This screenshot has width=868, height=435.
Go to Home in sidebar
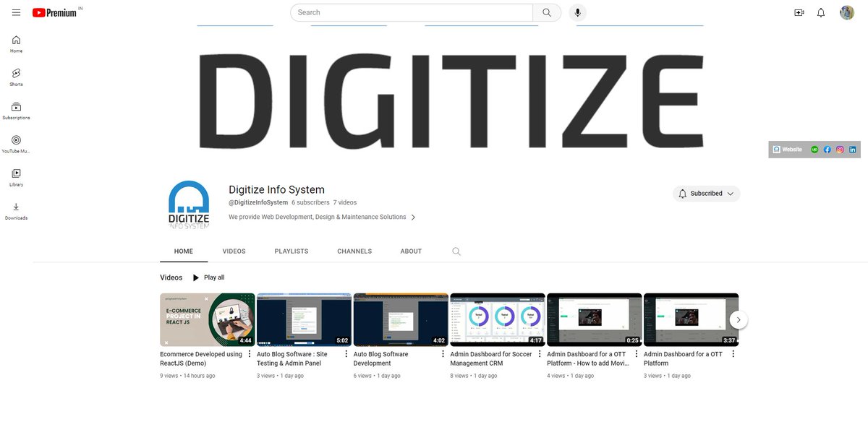[16, 44]
